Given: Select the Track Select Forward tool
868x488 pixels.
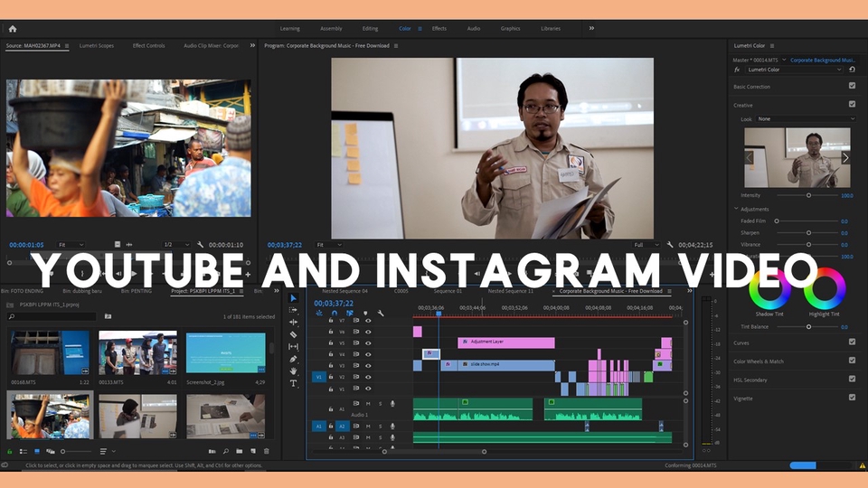Looking at the screenshot, I should click(293, 310).
